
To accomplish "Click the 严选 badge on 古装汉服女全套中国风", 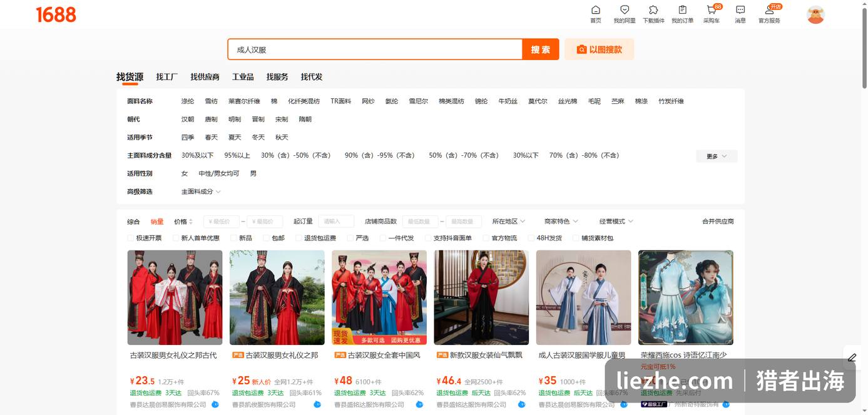I will [x=340, y=355].
